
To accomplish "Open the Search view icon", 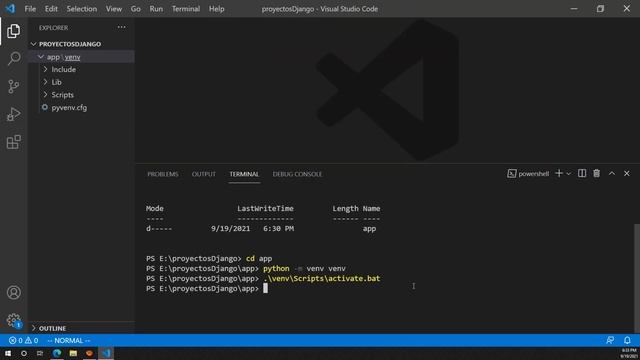I will click(x=13, y=58).
